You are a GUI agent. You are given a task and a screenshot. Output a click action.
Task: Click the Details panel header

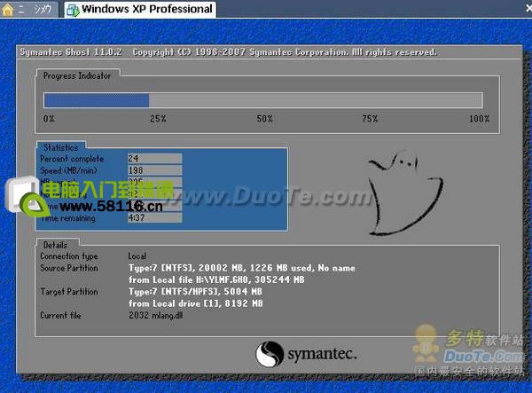[x=55, y=243]
